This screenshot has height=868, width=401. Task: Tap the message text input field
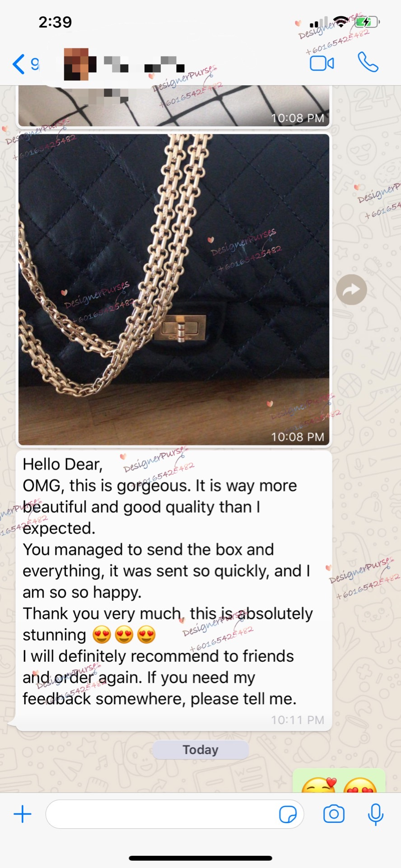(x=175, y=814)
